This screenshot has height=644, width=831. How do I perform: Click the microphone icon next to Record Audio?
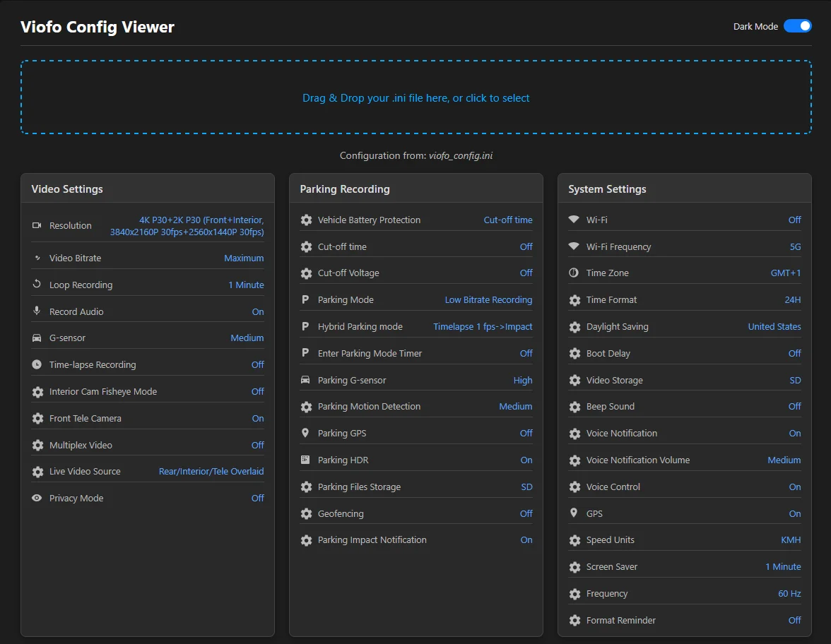(x=37, y=311)
